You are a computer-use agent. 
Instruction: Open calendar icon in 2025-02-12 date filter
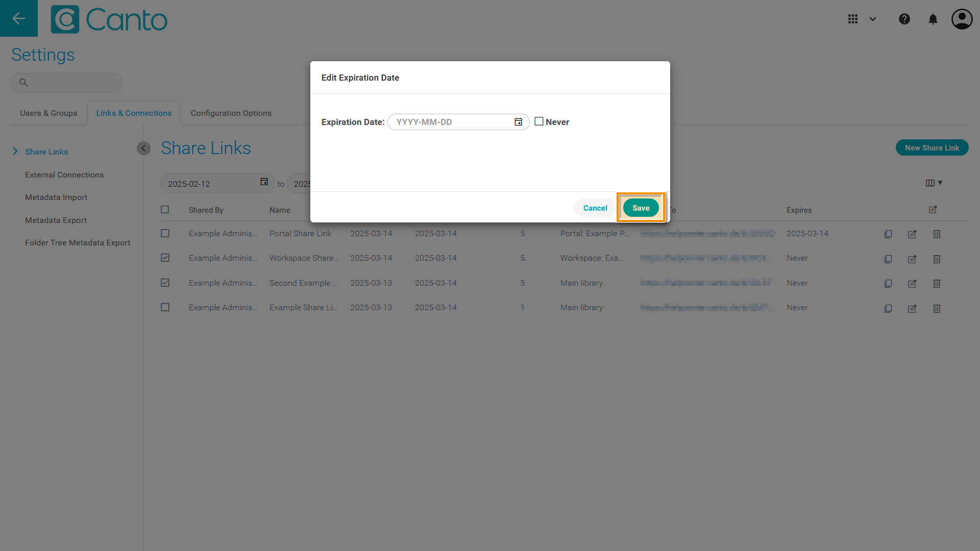pyautogui.click(x=264, y=182)
